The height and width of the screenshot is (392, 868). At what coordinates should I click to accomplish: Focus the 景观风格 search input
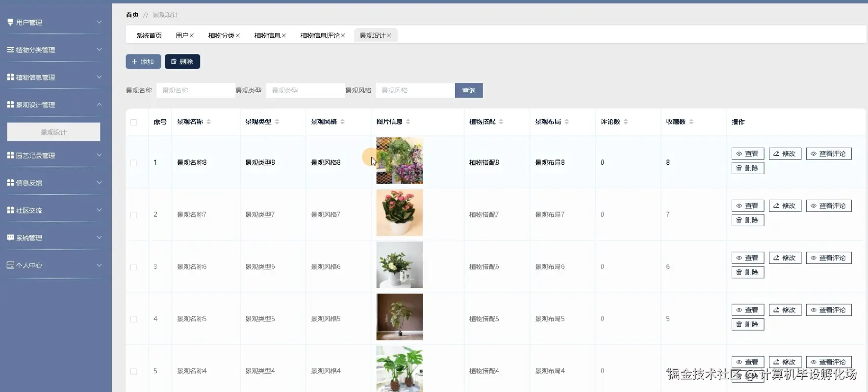[415, 90]
